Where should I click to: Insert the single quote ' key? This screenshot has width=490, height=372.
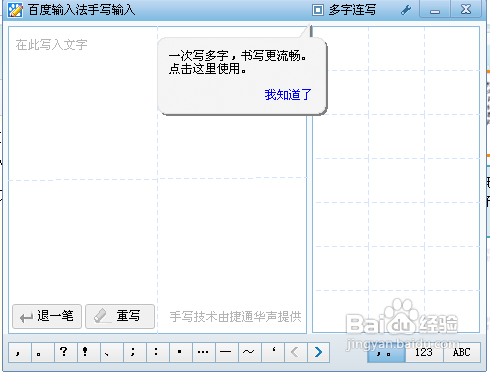273,352
